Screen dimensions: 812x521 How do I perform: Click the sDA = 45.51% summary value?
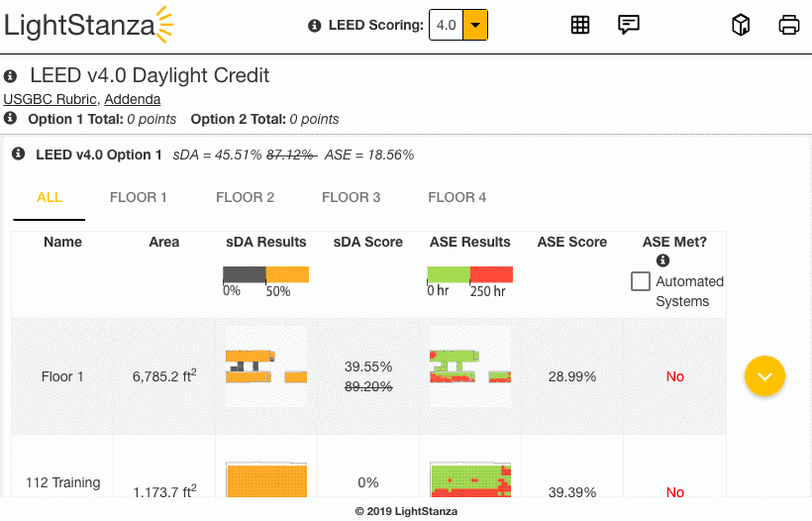(x=218, y=155)
